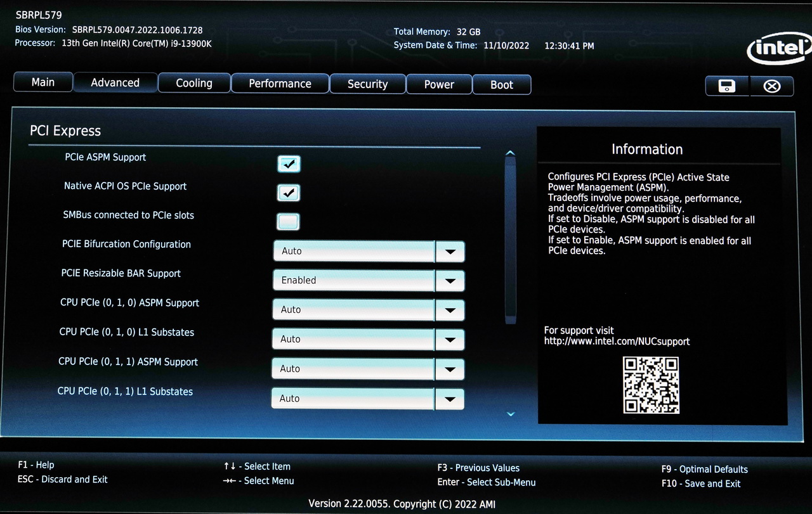The height and width of the screenshot is (514, 812).
Task: Click the Information panel heading
Action: click(x=647, y=150)
